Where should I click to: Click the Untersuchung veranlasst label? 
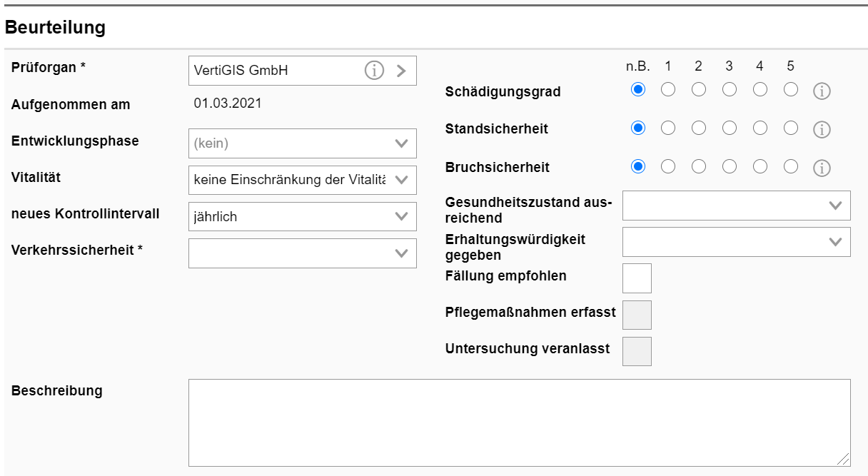coord(528,349)
